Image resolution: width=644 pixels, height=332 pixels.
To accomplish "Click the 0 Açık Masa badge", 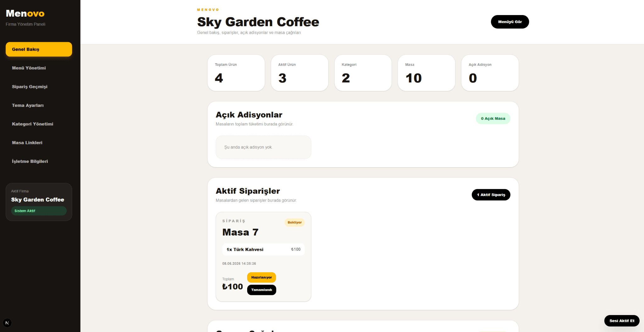I will (493, 119).
